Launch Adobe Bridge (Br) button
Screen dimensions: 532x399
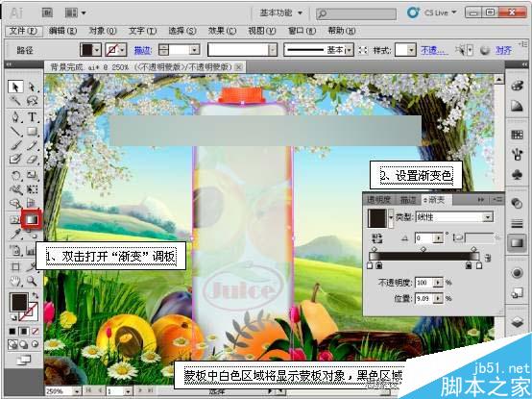47,12
